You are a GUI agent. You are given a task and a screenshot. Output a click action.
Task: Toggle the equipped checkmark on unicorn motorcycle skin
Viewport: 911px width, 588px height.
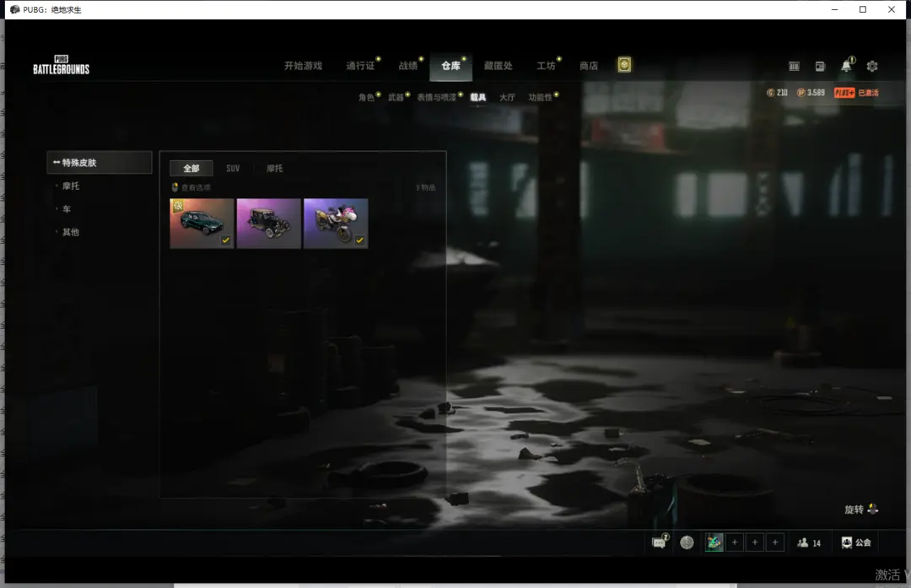[x=359, y=240]
